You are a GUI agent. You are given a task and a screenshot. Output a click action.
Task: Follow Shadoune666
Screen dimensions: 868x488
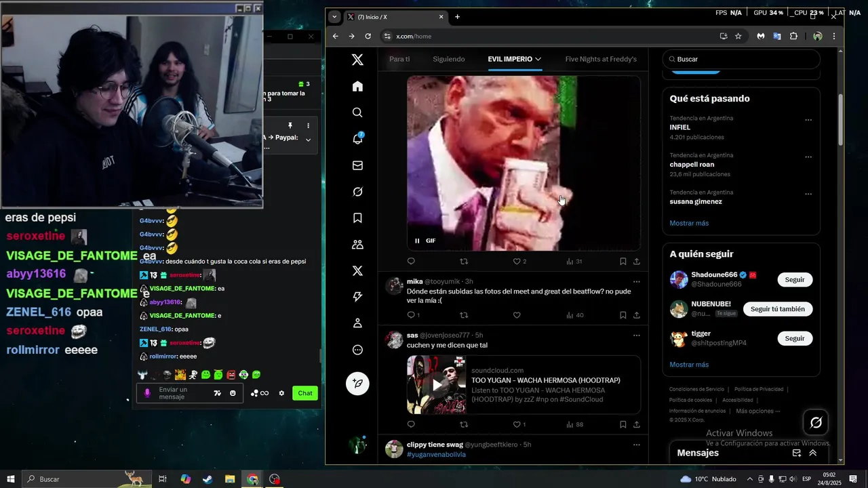click(795, 279)
